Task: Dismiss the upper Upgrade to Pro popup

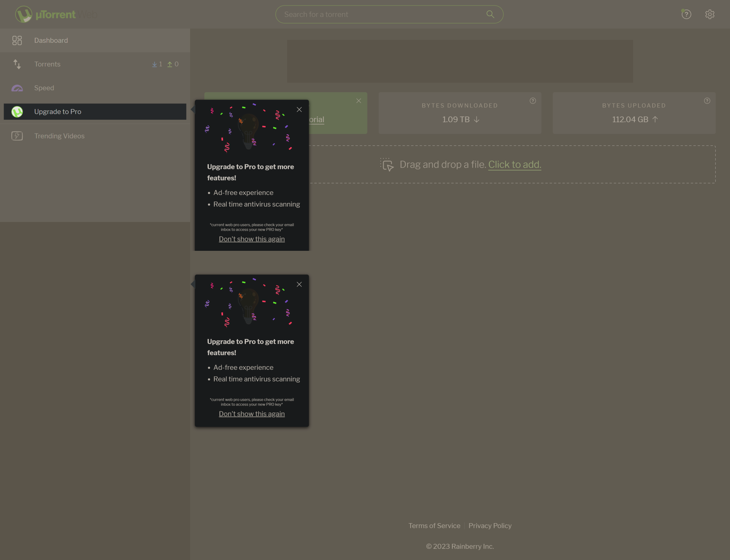Action: click(299, 109)
